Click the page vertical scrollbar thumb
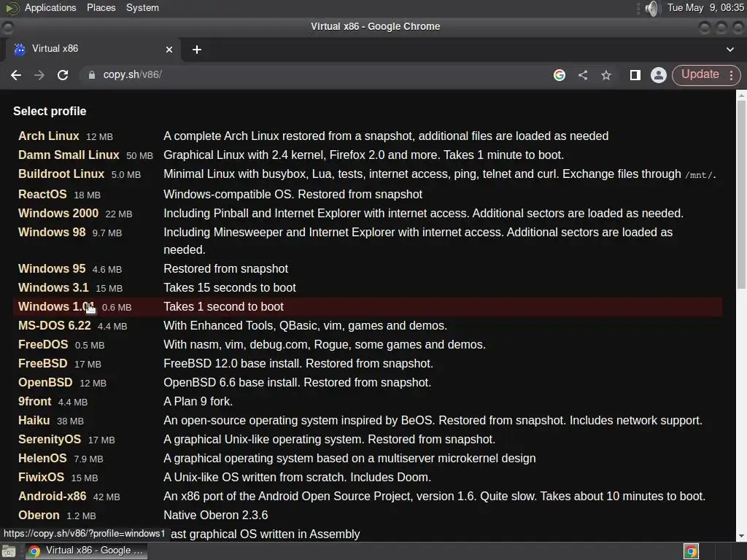747x560 pixels. pos(741,194)
